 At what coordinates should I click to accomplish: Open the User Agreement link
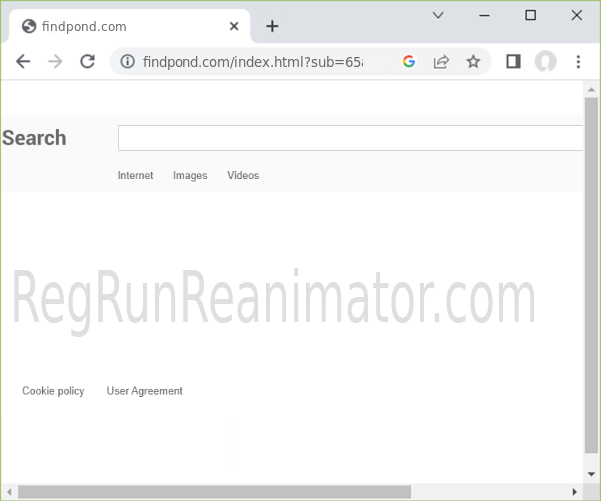coord(145,391)
